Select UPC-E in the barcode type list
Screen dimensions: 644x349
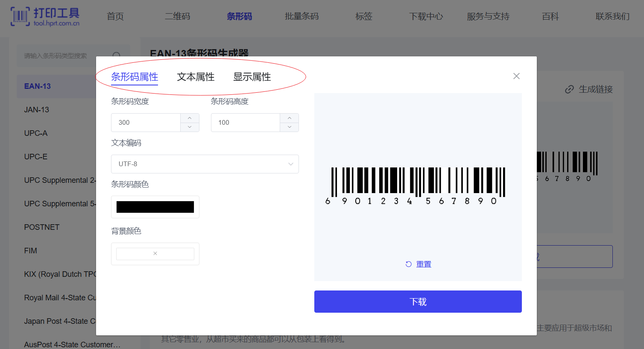(36, 157)
